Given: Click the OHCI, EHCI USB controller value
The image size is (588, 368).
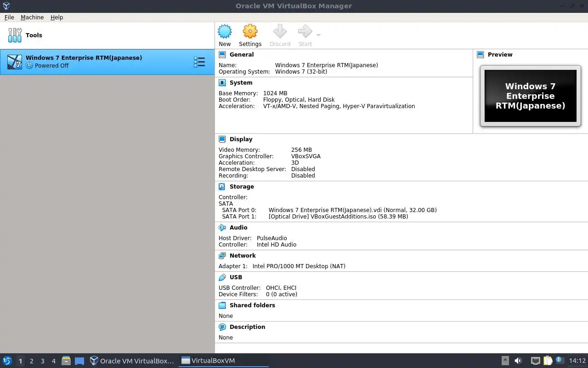Looking at the screenshot, I should tap(281, 288).
